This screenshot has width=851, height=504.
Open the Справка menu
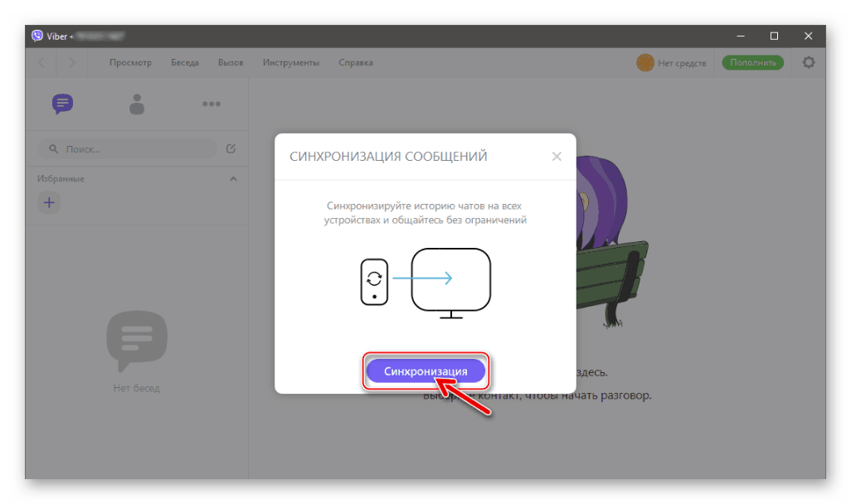coord(355,62)
